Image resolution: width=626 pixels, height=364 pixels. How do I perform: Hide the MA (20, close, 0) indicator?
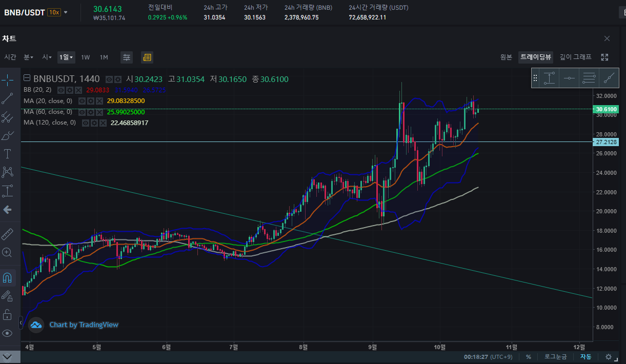[82, 101]
